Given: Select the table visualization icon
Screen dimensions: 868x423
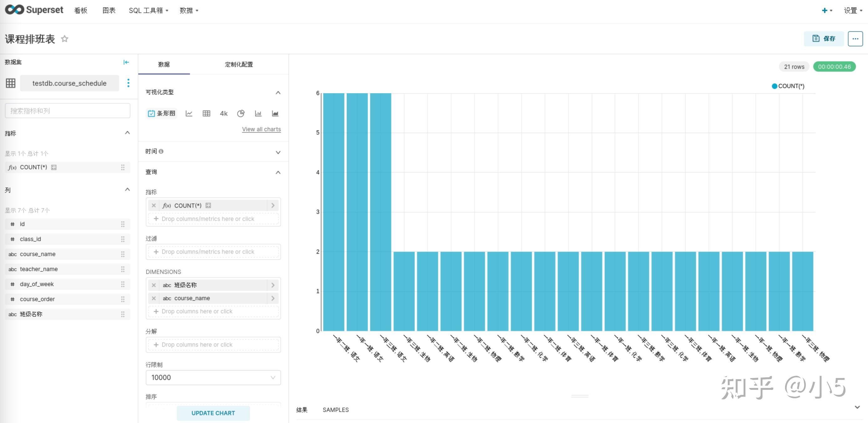Looking at the screenshot, I should coord(206,114).
